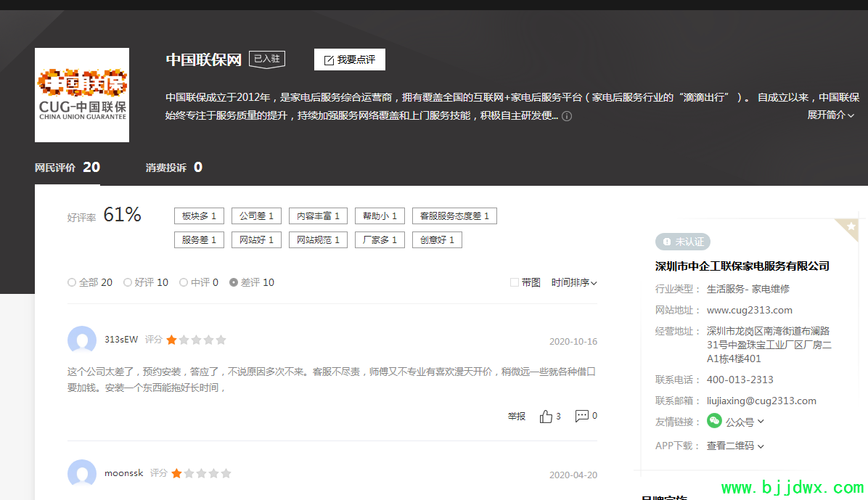Click the 中国联保网 title heading

[204, 60]
